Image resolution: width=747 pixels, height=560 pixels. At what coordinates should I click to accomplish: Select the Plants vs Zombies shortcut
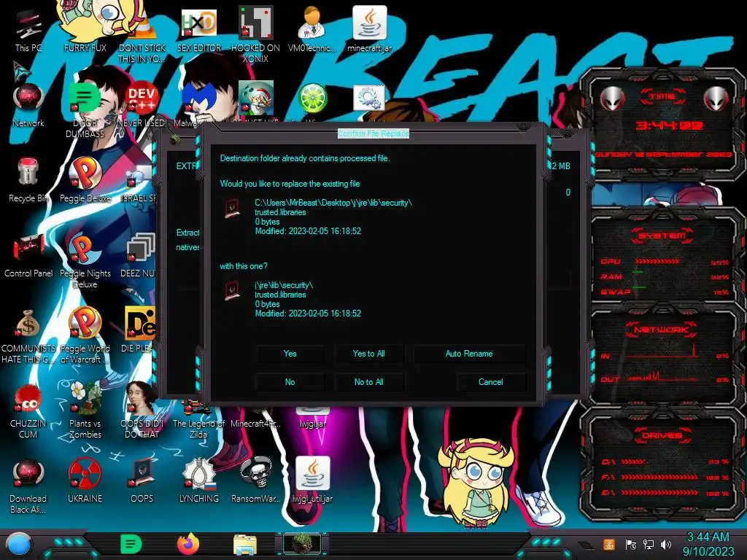tap(85, 411)
